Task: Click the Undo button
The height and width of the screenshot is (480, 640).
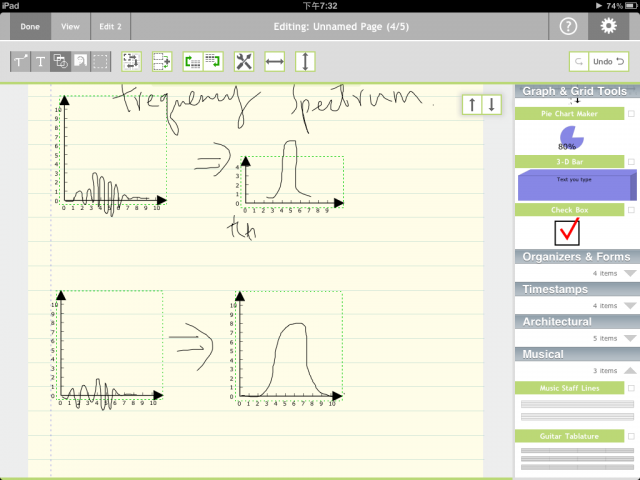Action: click(x=609, y=62)
